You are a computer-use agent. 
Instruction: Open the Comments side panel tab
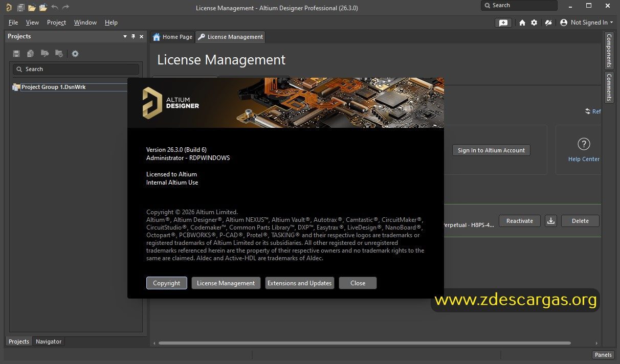[609, 87]
